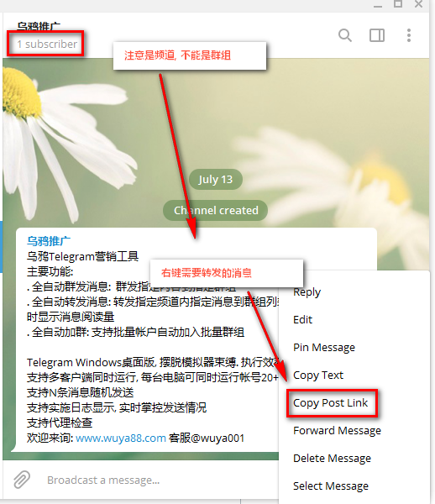Choose Pin Message option

tap(324, 347)
